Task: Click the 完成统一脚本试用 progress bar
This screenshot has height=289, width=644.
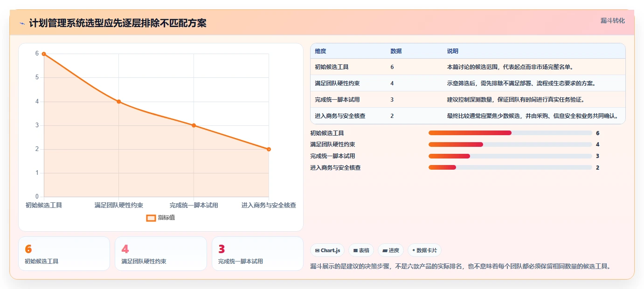Action: [x=510, y=156]
